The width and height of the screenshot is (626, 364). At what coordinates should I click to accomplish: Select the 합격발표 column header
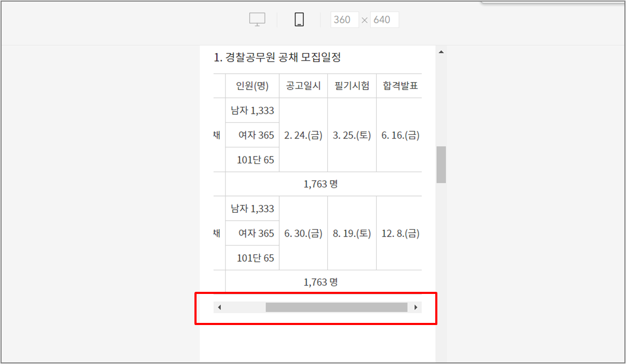point(399,85)
